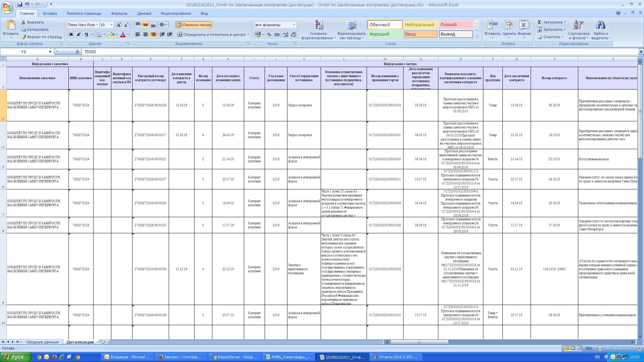The width and height of the screenshot is (644, 362).
Task: Click Merge and Center (Объединить) button
Action: tap(212, 35)
